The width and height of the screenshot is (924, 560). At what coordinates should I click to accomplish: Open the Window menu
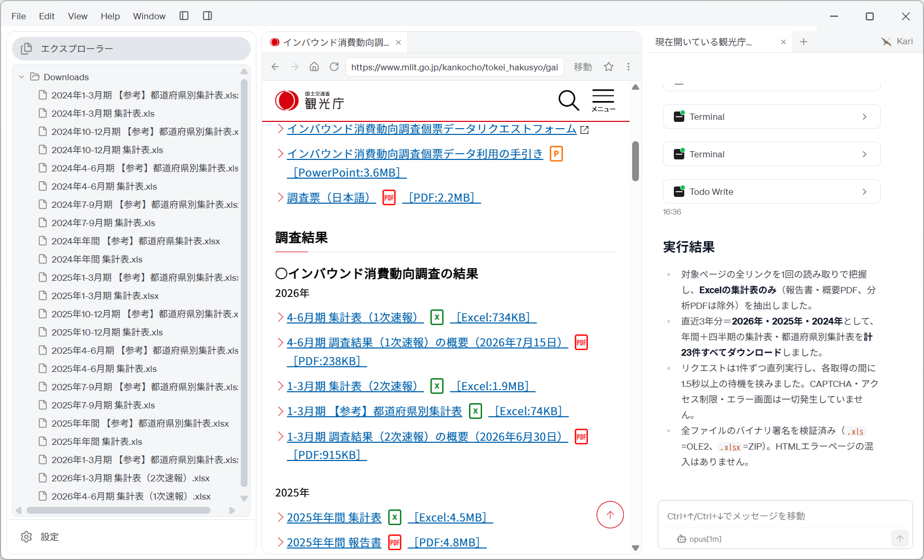(x=149, y=16)
